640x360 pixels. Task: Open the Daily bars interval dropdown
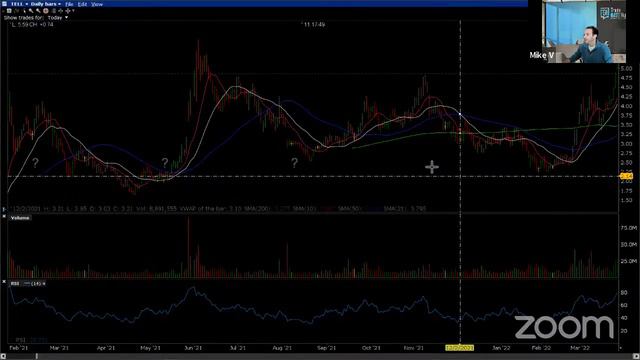tap(46, 4)
